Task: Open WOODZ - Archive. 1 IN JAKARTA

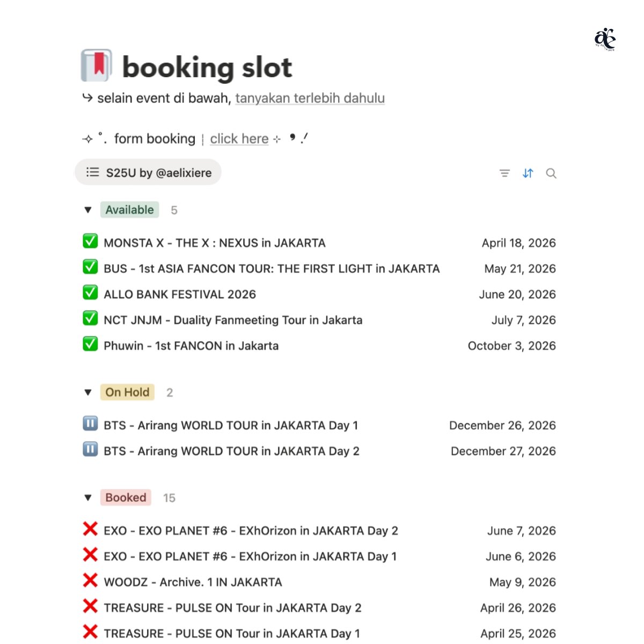Action: (193, 582)
